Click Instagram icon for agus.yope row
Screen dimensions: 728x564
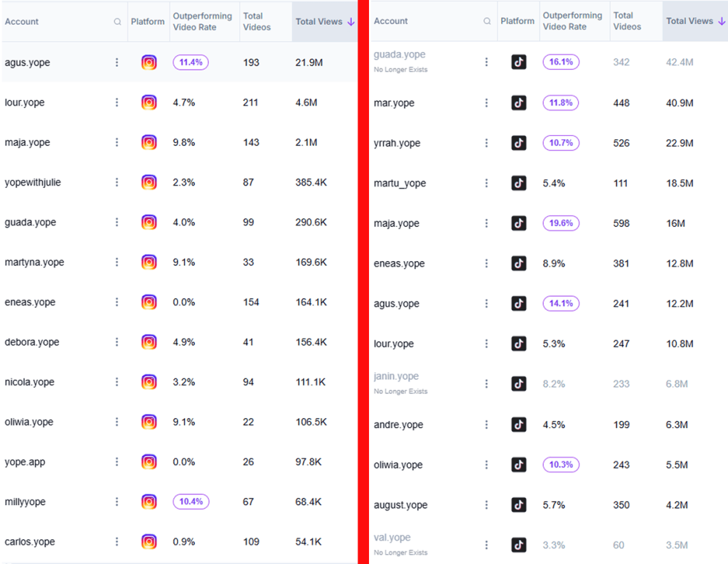click(149, 63)
